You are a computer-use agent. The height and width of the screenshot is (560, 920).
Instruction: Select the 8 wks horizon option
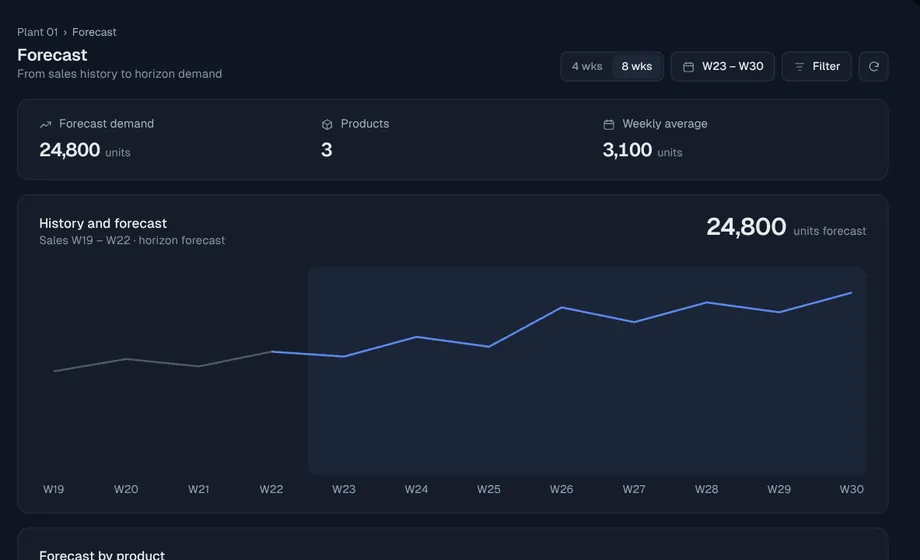coord(637,66)
